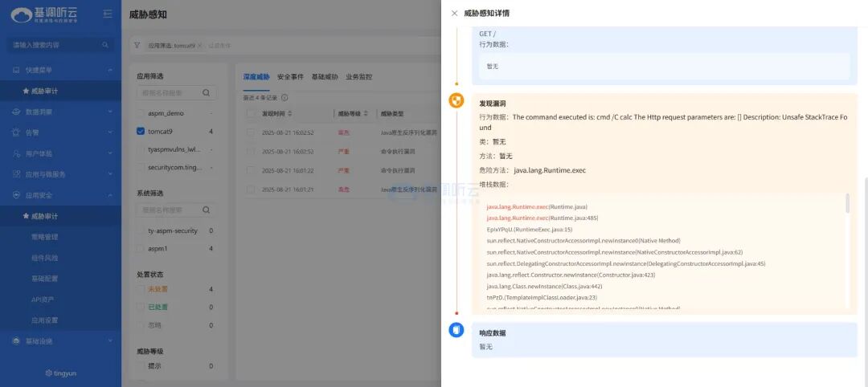
Task: Go to 组件风险 page
Action: (44, 258)
